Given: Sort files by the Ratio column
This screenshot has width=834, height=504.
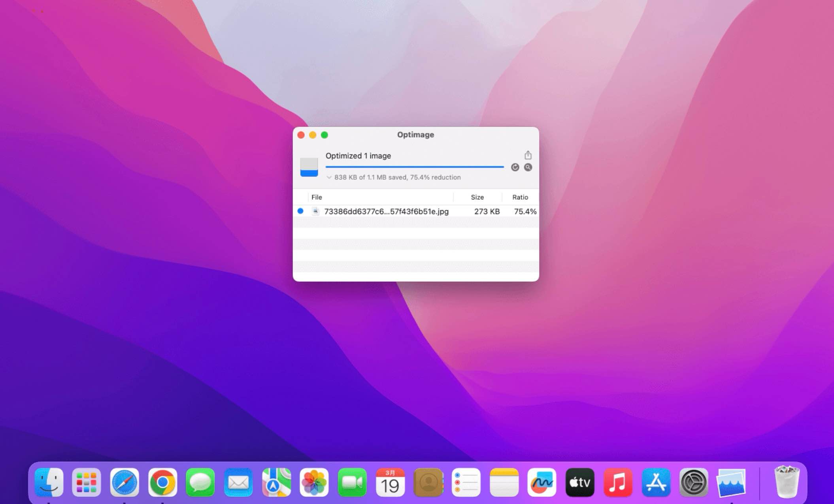Looking at the screenshot, I should [521, 197].
